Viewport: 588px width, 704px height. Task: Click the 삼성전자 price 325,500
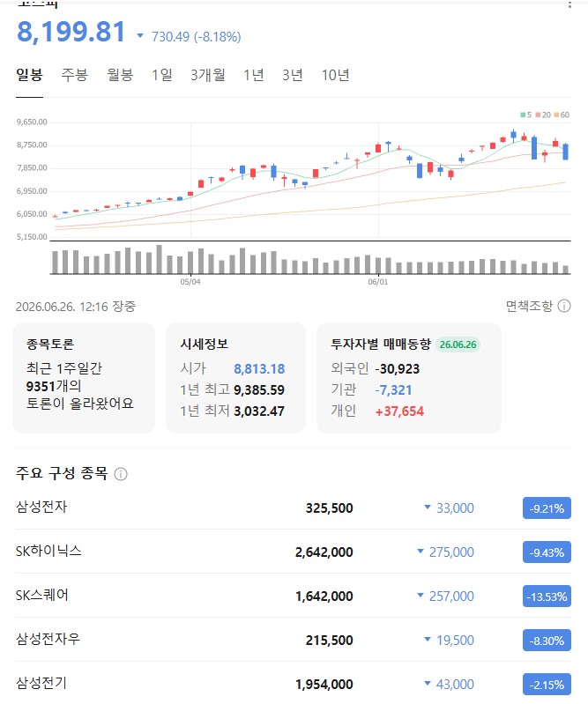click(329, 508)
